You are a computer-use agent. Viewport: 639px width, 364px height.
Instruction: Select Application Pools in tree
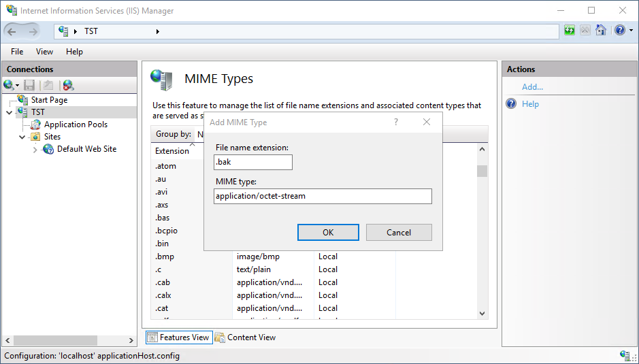[76, 125]
